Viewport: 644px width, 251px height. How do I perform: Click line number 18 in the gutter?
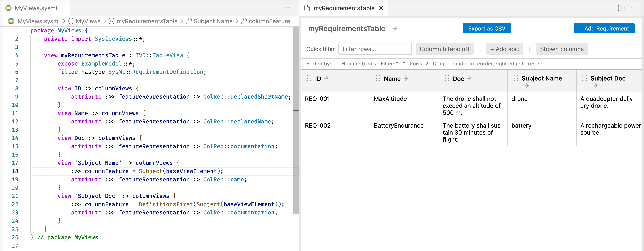[15, 171]
